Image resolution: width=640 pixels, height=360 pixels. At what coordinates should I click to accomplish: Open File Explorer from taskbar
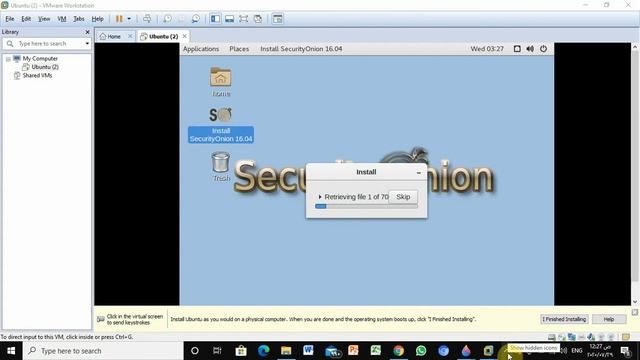(x=286, y=351)
